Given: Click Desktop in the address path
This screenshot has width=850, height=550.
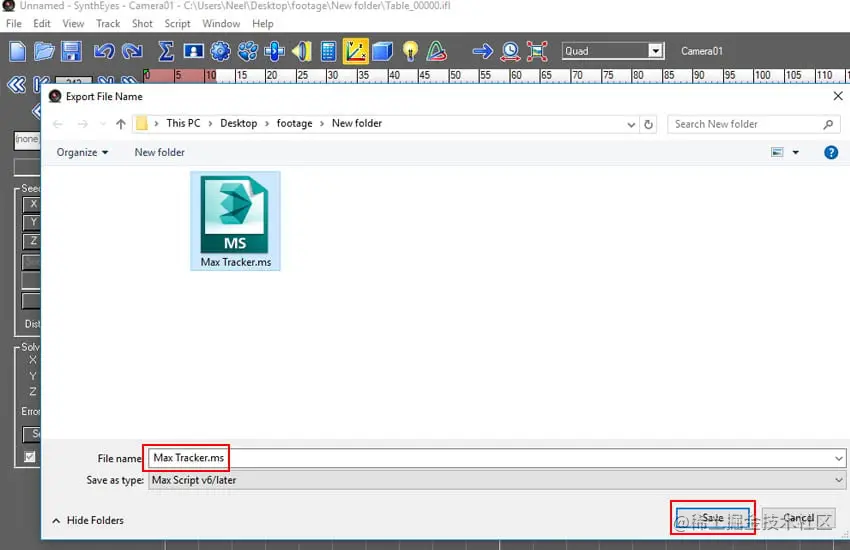Looking at the screenshot, I should point(239,124).
